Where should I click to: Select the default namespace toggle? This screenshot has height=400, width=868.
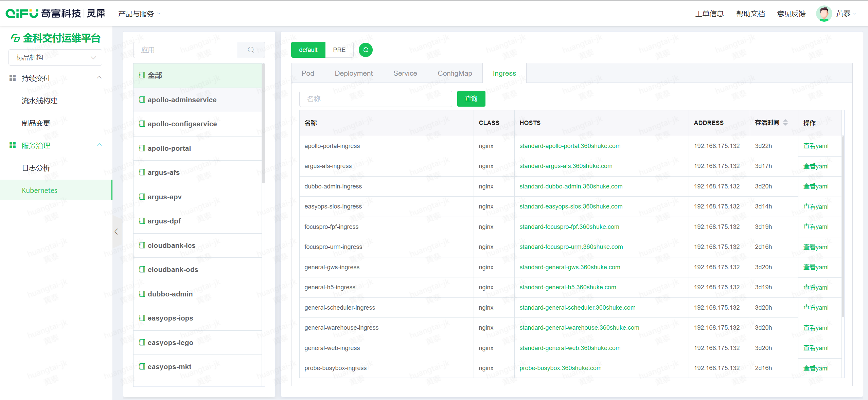pos(308,50)
